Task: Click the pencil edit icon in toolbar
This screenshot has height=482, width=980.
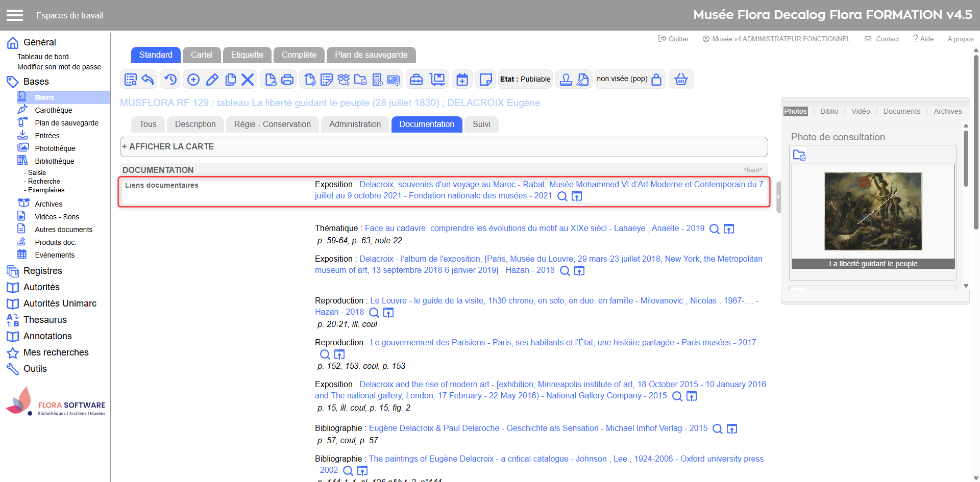Action: [x=212, y=80]
